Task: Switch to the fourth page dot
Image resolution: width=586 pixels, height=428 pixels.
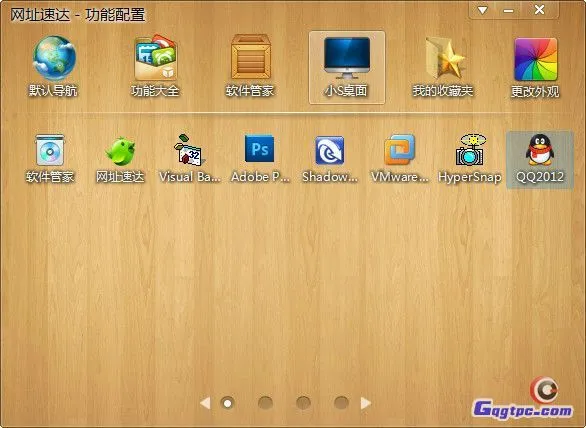Action: click(341, 403)
